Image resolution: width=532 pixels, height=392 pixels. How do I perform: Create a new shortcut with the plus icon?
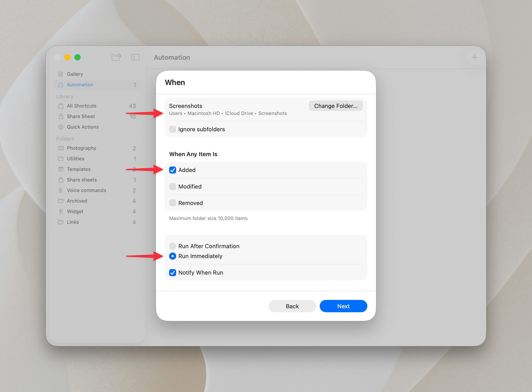[x=475, y=57]
